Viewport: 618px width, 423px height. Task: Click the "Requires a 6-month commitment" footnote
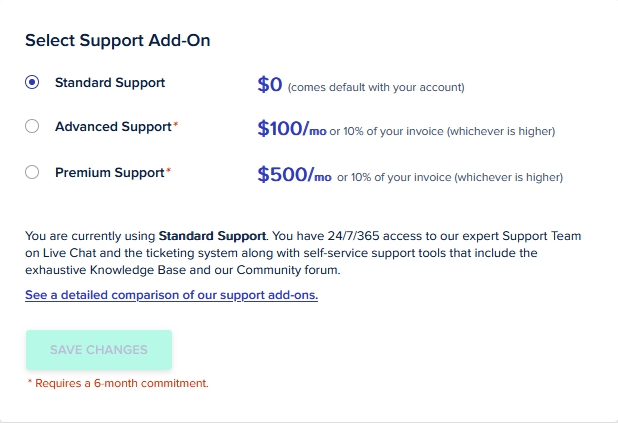118,383
